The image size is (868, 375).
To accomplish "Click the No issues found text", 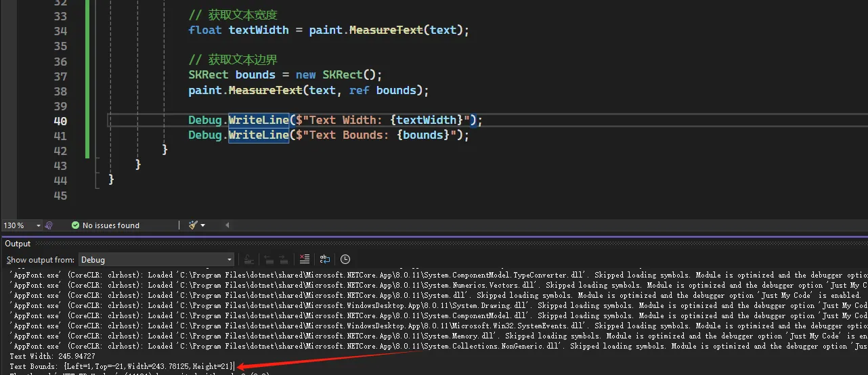I will pyautogui.click(x=111, y=225).
